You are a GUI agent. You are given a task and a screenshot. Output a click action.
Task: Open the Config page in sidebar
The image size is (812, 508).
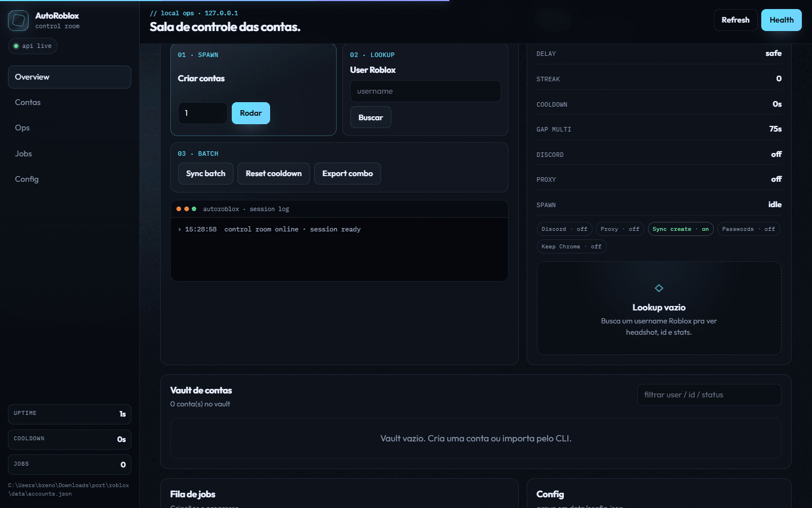(69, 179)
